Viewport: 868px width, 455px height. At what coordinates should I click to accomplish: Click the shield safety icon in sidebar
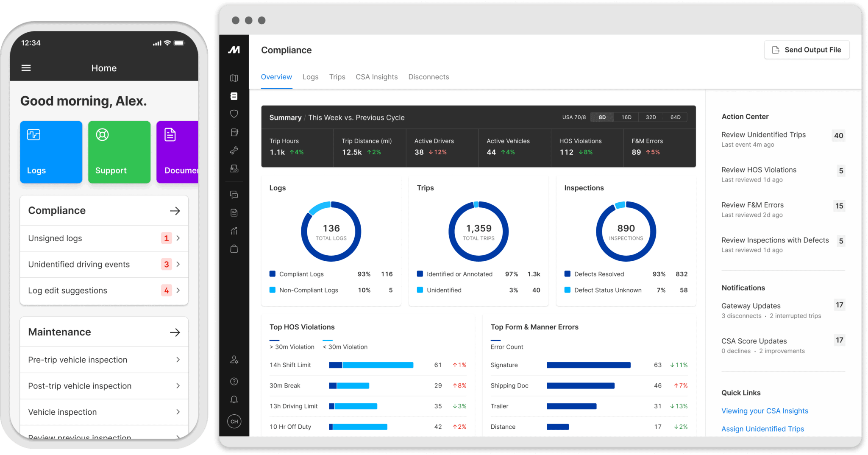[x=234, y=114]
